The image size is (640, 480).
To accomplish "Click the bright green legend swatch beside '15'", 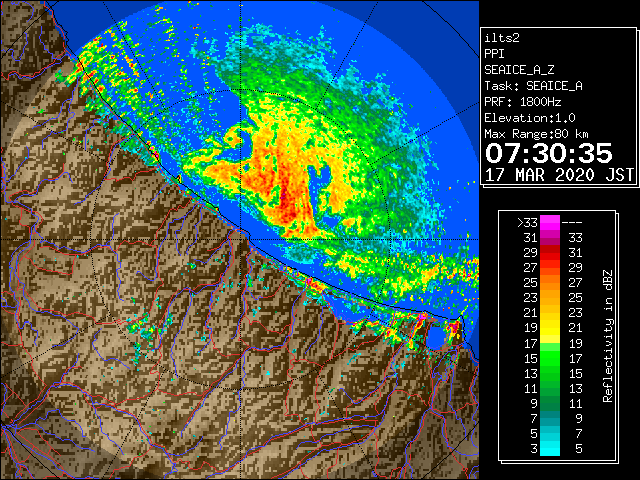I will tap(550, 358).
